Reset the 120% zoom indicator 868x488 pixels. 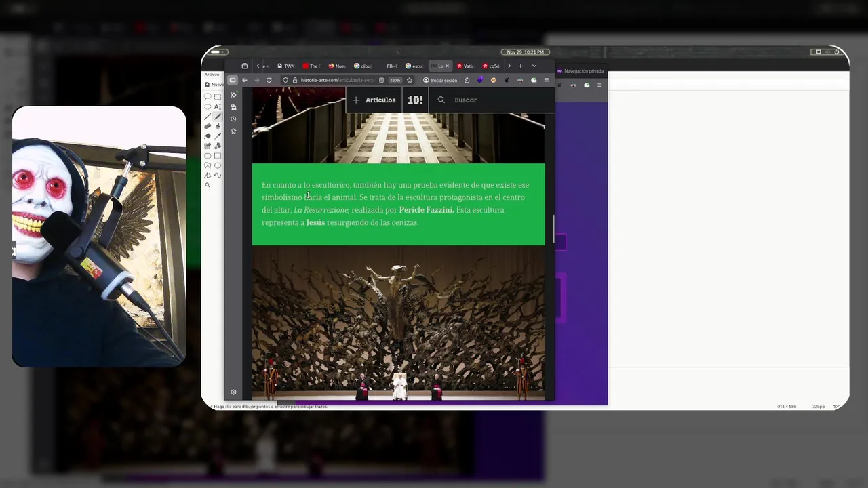(x=395, y=80)
